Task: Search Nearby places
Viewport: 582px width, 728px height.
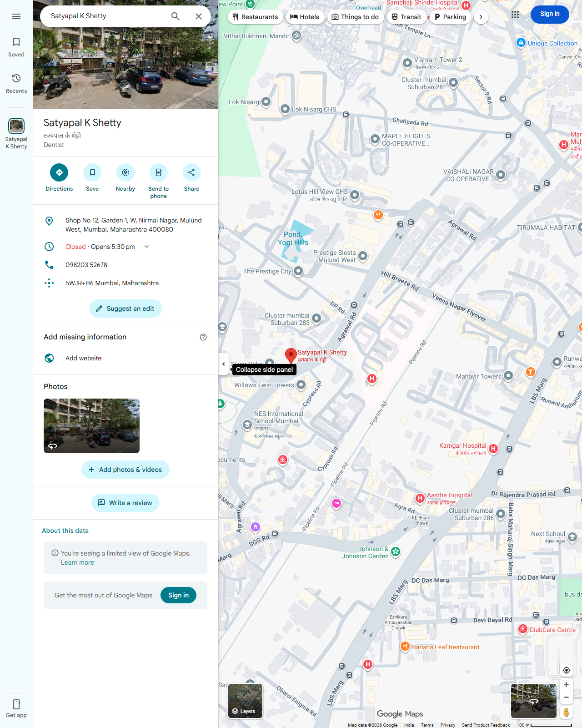Action: coord(125,177)
